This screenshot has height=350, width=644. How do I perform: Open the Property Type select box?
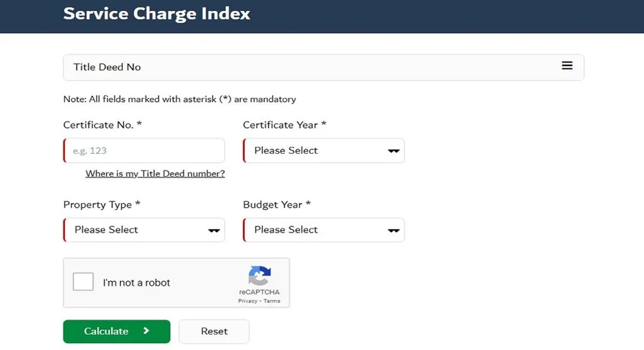pos(144,230)
